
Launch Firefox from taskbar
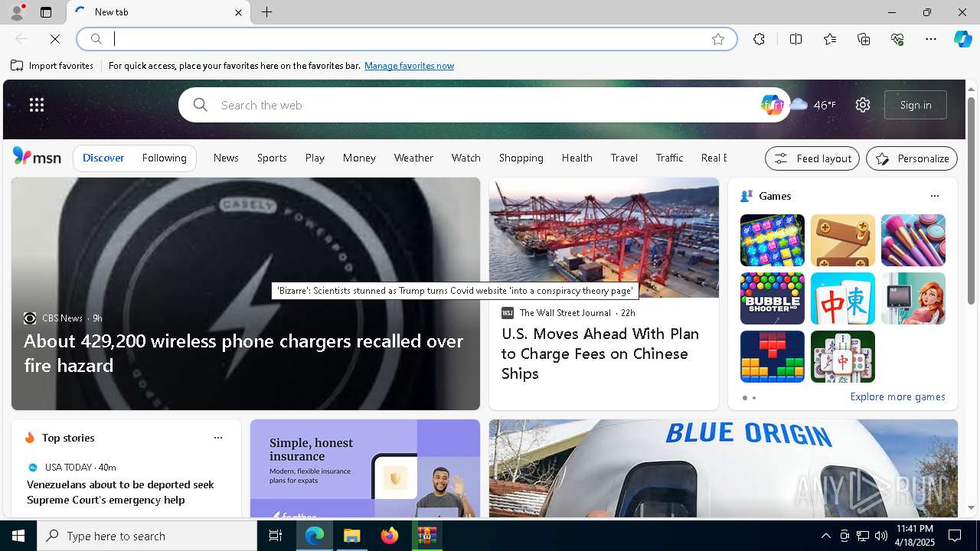tap(390, 536)
